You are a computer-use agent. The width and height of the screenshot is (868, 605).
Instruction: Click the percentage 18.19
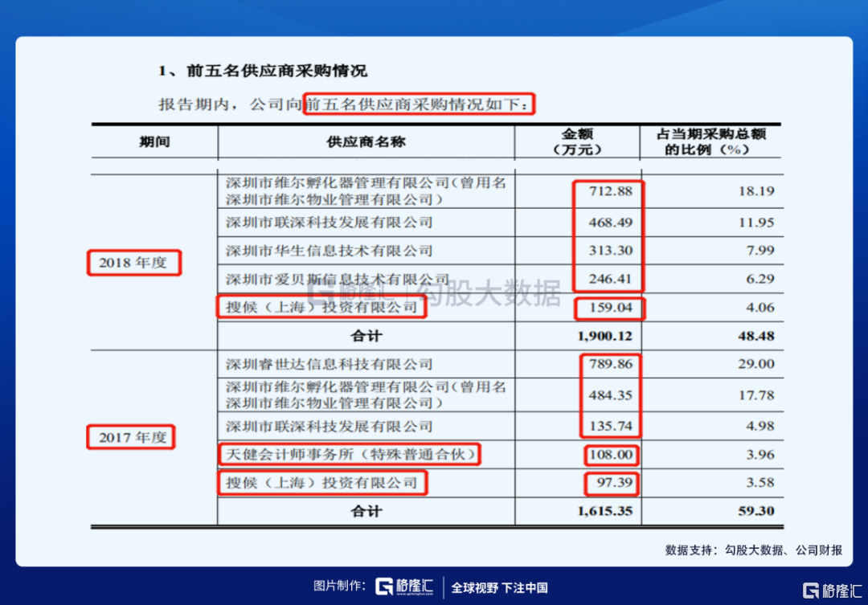pyautogui.click(x=756, y=191)
